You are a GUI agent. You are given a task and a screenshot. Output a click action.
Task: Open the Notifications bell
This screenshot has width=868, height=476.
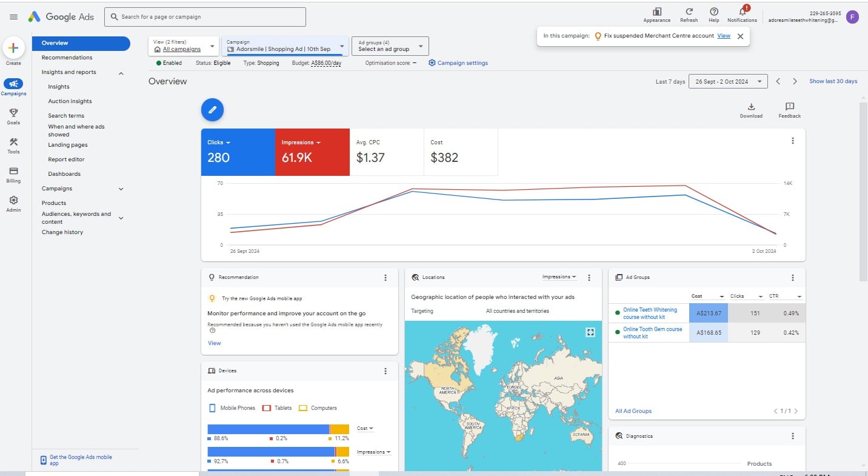point(742,12)
